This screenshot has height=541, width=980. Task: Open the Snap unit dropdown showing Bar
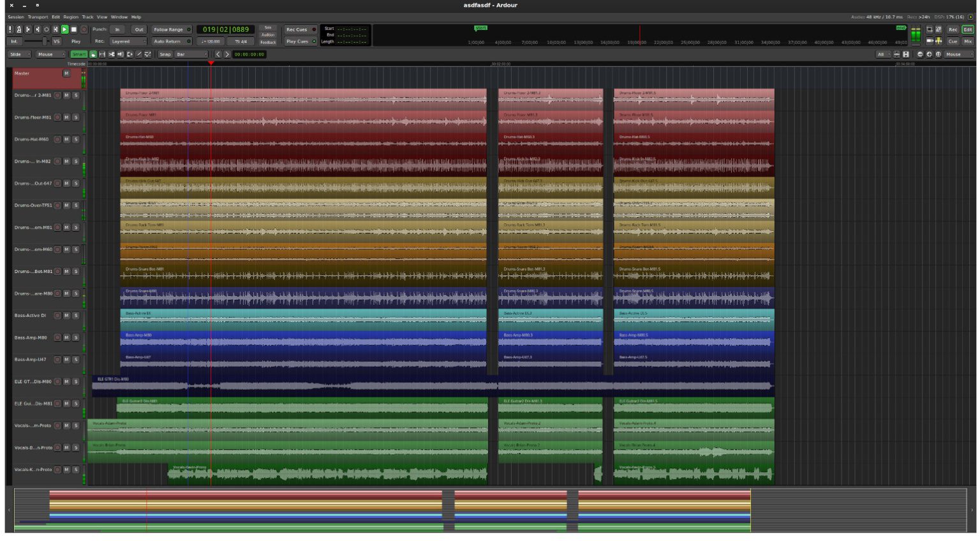tap(192, 55)
